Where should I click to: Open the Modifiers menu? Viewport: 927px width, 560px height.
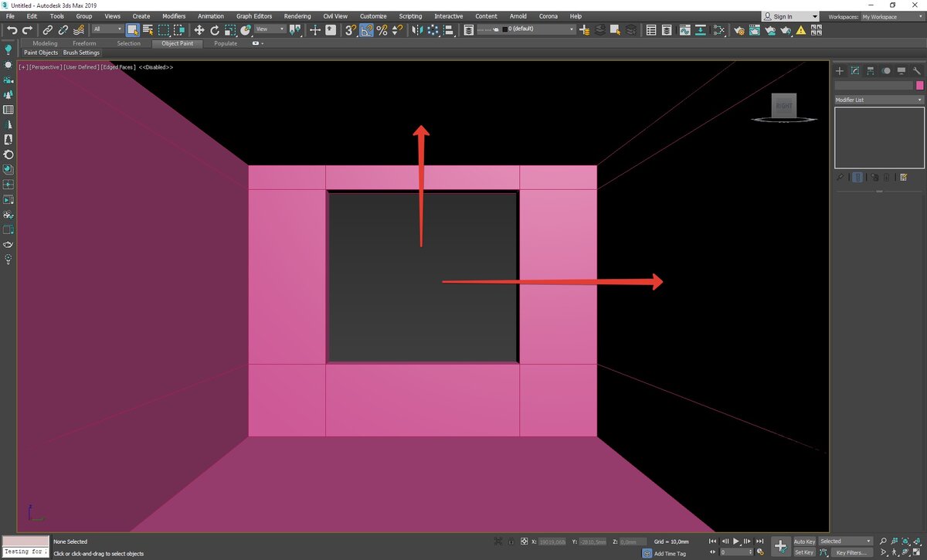coord(174,15)
